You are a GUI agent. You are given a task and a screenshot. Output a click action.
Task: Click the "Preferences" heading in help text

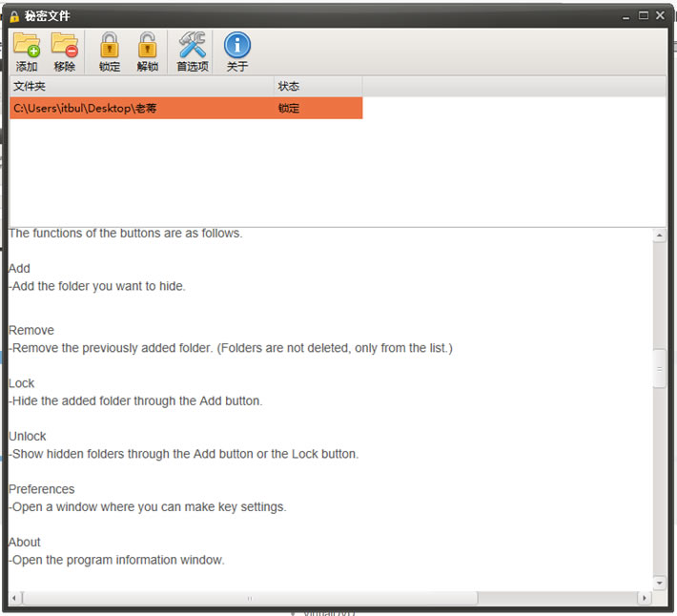pyautogui.click(x=42, y=489)
